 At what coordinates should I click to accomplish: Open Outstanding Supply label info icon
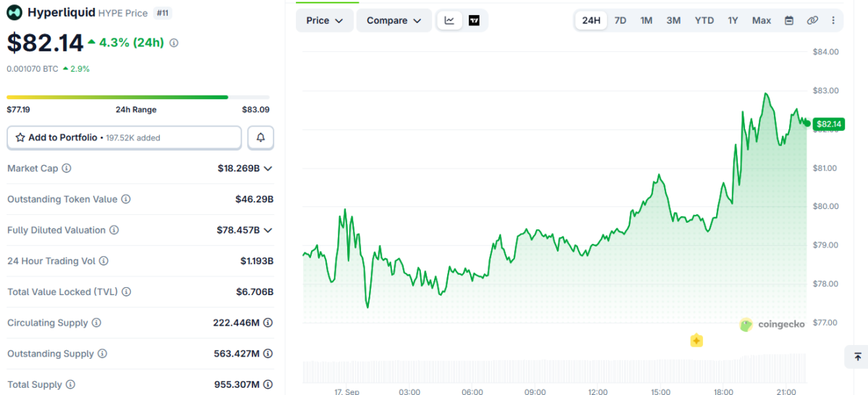103,354
